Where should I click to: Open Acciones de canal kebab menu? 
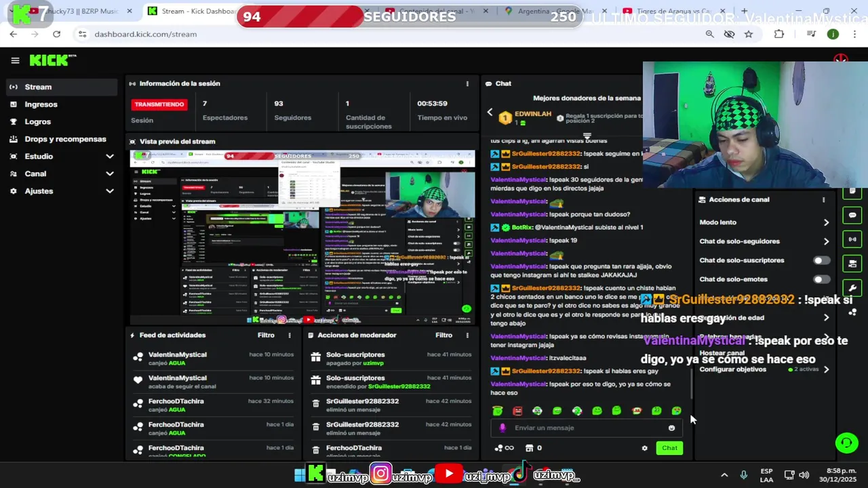(824, 200)
